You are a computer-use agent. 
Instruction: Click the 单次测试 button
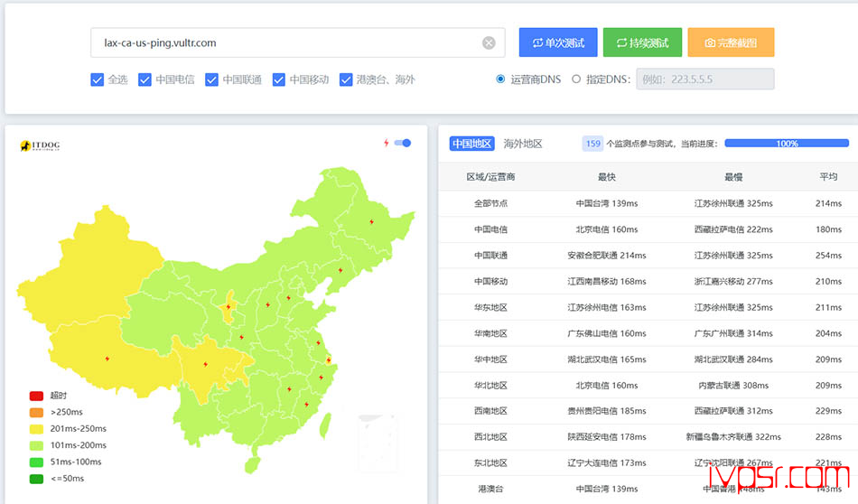(558, 42)
